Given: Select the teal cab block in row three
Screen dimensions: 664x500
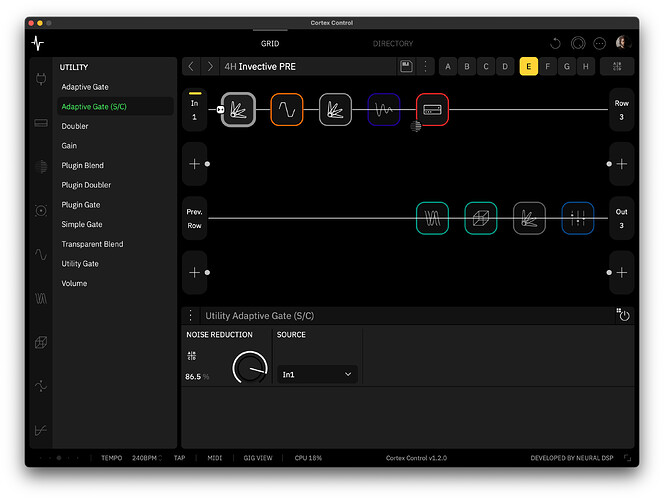Looking at the screenshot, I should click(432, 218).
